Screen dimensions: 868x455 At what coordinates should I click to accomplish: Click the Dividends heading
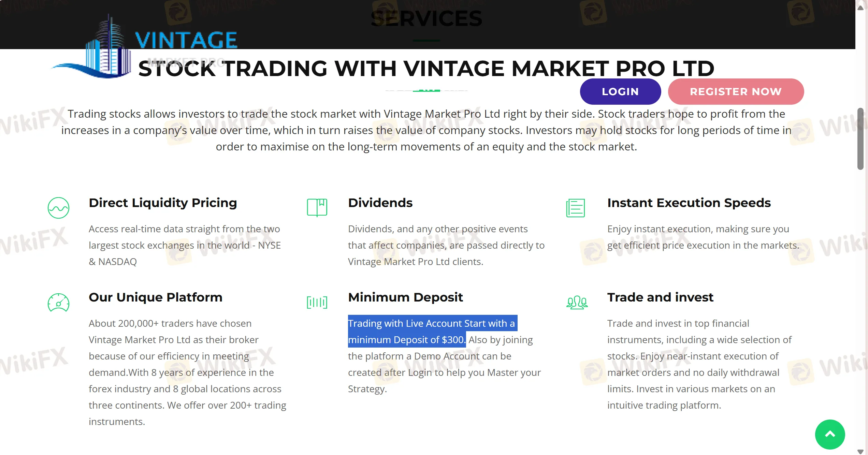pyautogui.click(x=380, y=203)
